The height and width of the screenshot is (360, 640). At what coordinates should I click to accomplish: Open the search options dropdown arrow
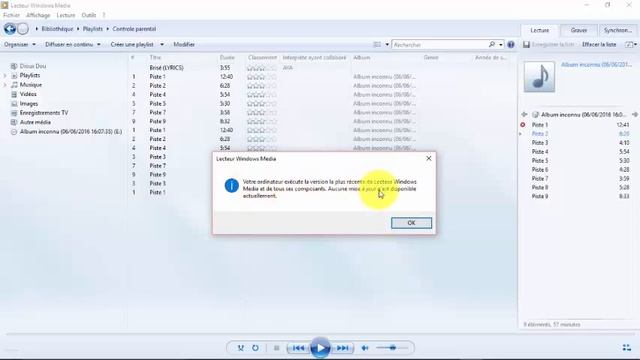click(501, 44)
